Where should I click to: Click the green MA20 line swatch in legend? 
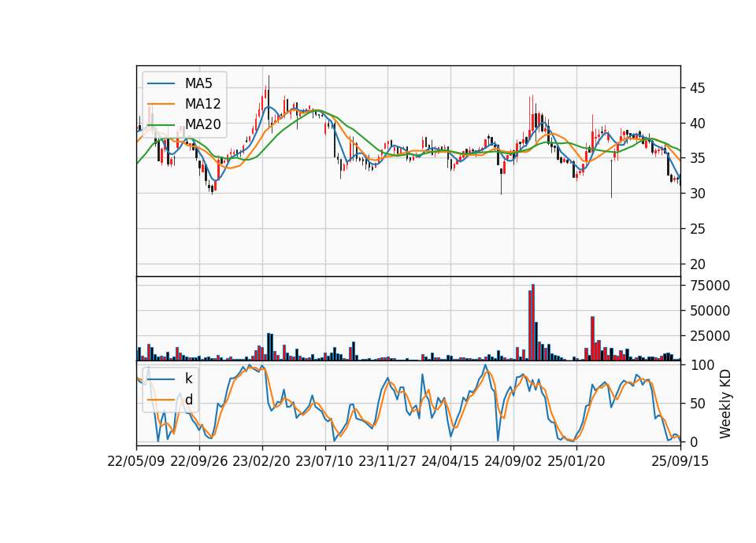[161, 124]
